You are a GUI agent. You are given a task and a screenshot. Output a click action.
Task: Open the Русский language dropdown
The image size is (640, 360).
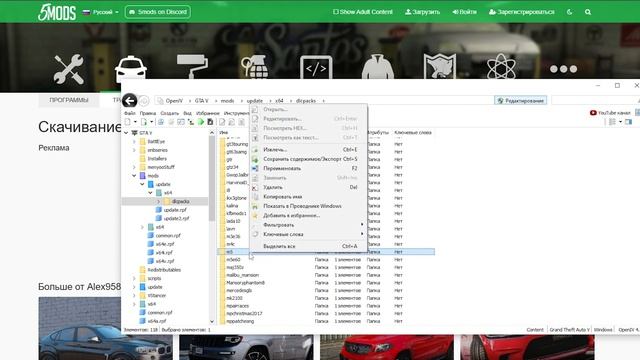[100, 12]
